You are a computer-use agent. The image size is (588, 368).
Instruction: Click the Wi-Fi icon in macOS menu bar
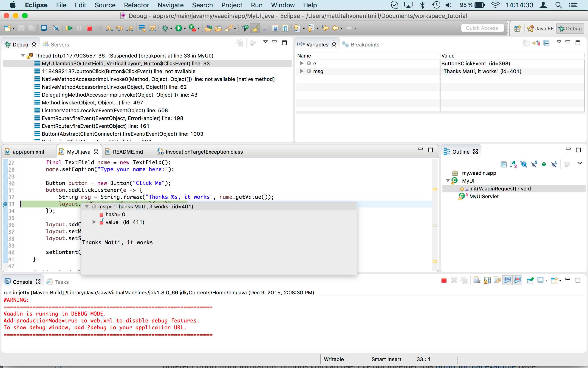pos(495,5)
